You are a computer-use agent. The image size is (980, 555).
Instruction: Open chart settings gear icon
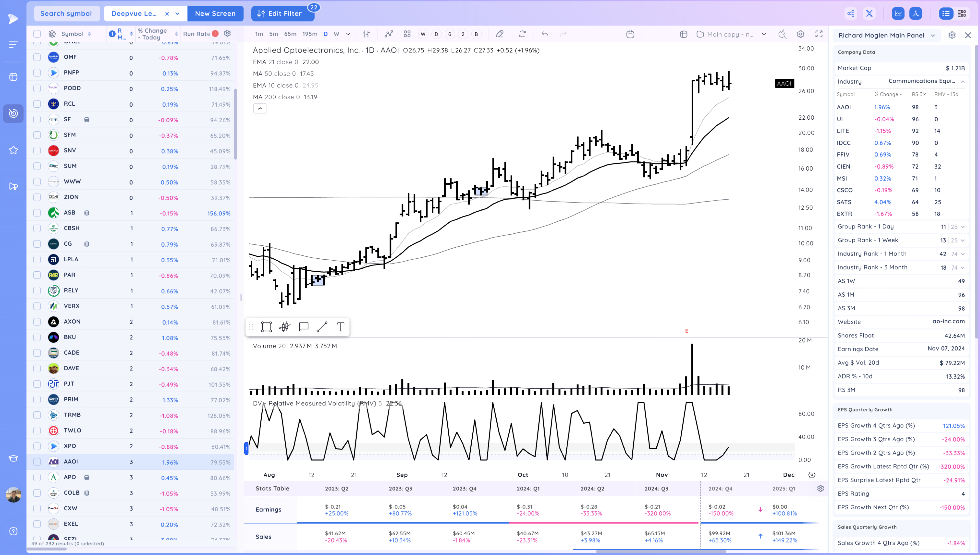[x=800, y=34]
